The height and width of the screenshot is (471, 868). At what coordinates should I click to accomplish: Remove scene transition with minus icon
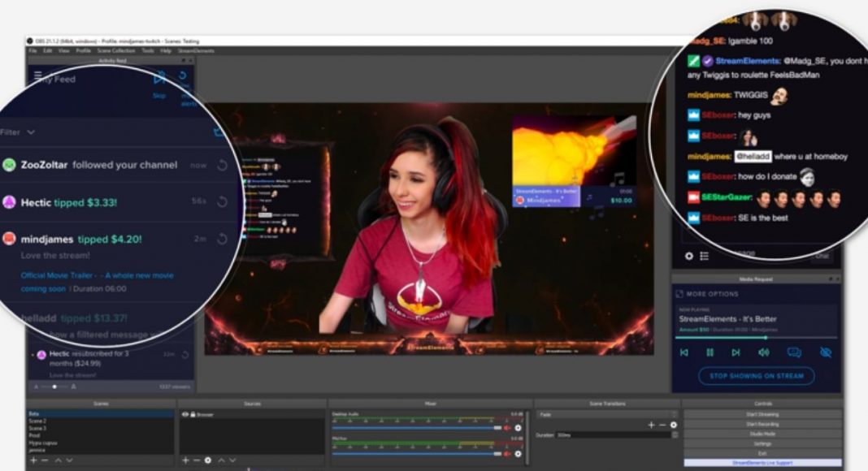[662, 425]
